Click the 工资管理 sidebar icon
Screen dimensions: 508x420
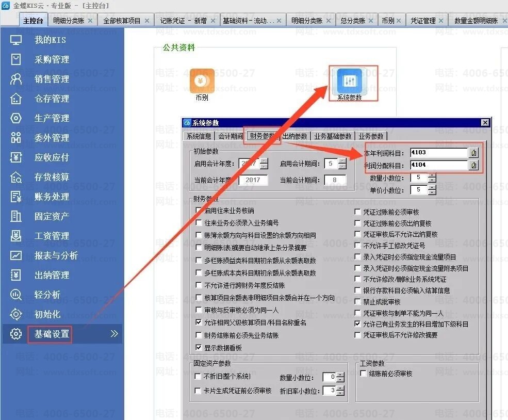(16, 236)
